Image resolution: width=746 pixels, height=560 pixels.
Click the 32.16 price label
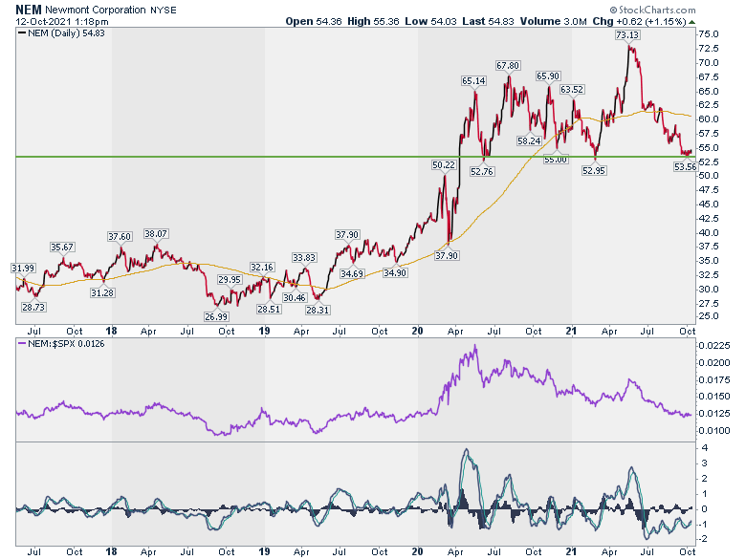pos(262,268)
